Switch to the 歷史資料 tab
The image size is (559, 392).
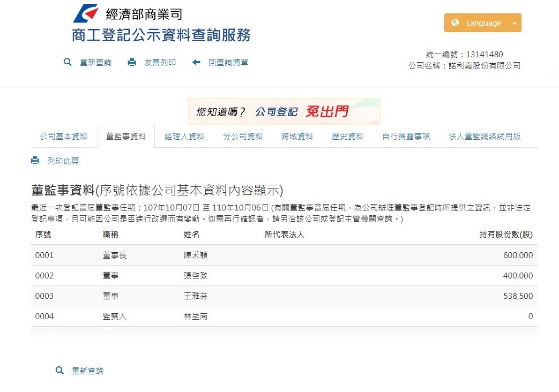348,136
